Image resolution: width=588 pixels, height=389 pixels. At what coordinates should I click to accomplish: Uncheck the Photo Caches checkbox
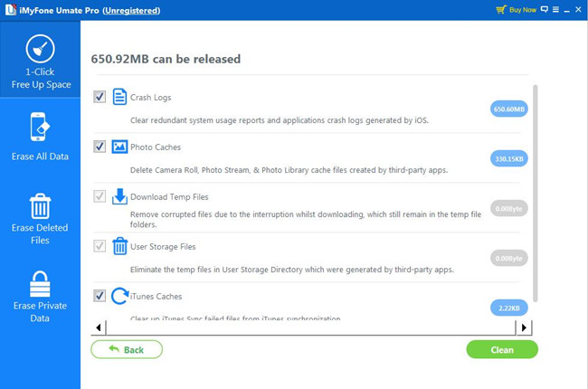tap(100, 147)
